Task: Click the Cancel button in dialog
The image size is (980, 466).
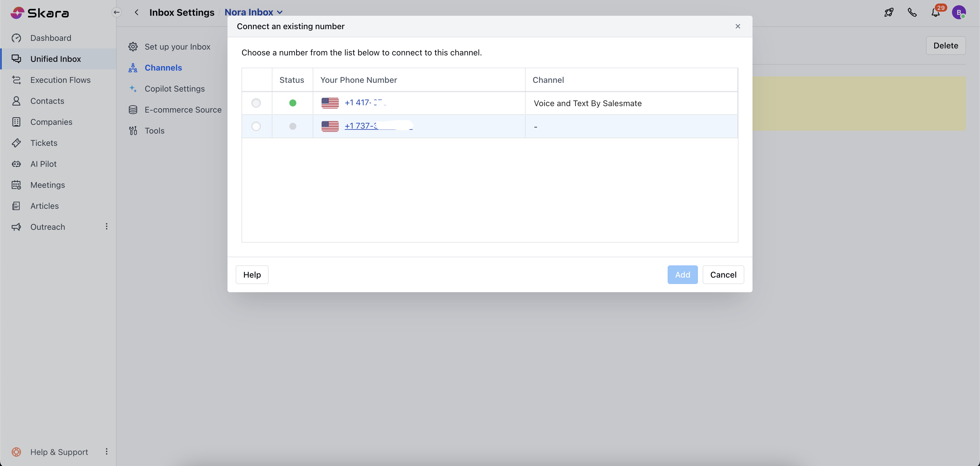Action: [x=723, y=275]
